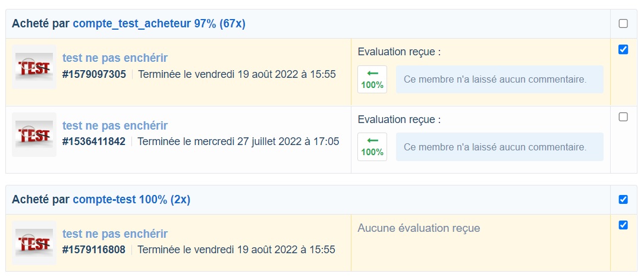
Task: Click the empty comment box for listing #1579097305
Action: tap(500, 80)
